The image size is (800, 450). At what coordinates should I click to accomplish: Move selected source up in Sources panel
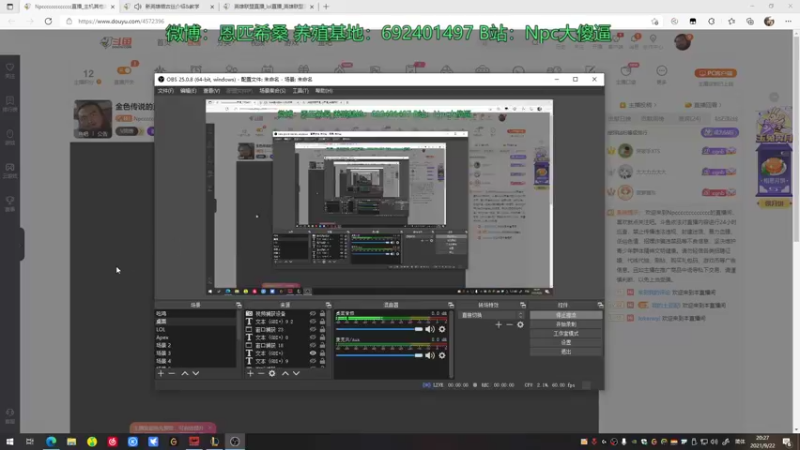coord(285,373)
